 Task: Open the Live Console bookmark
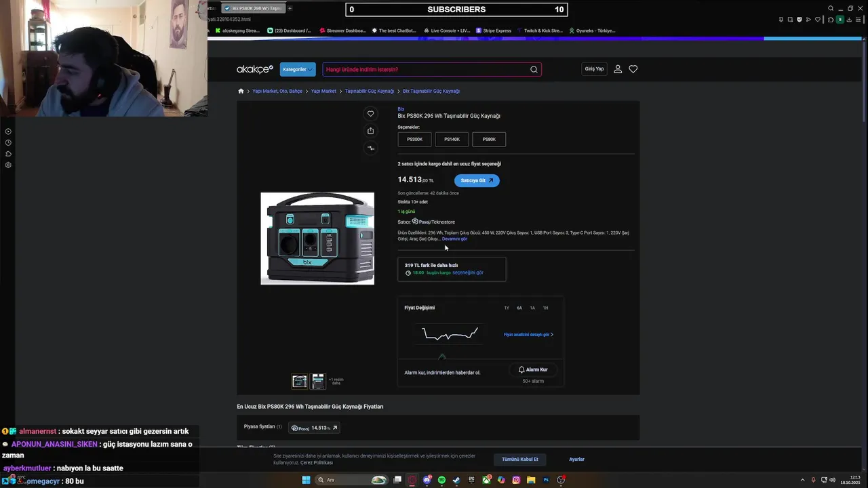click(447, 30)
